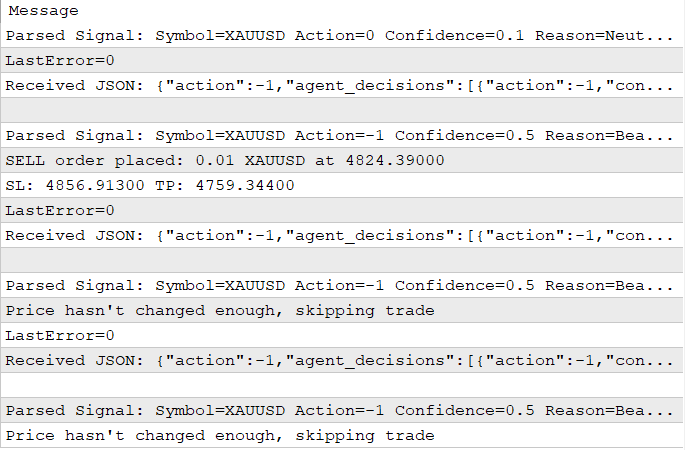Screen dimensions: 685x450
Task: Select the last 'skipping trade' message row
Action: 220,435
